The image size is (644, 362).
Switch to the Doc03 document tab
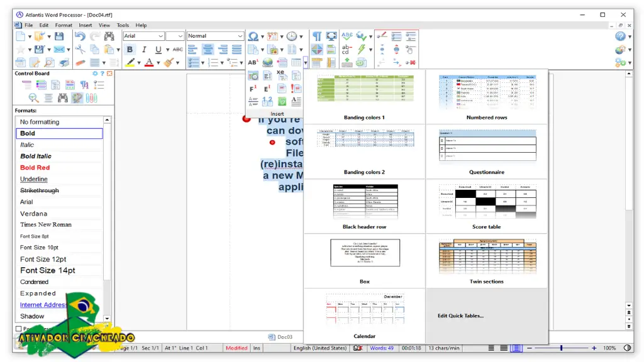click(x=280, y=337)
